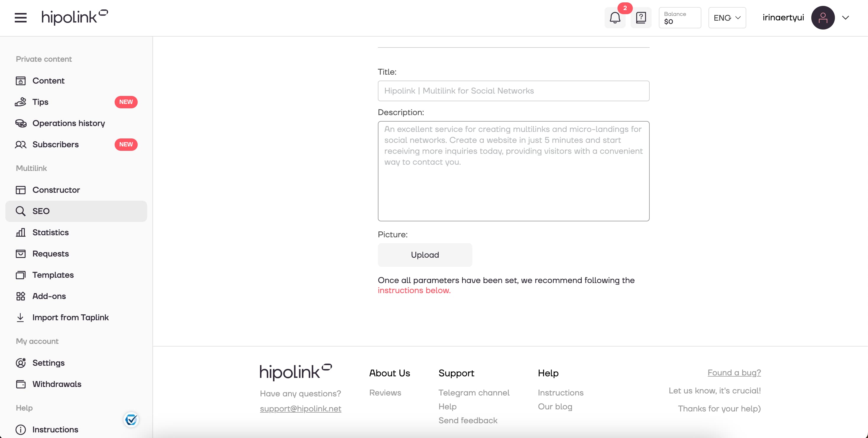Open Tips in sidebar
868x438 pixels.
pyautogui.click(x=76, y=102)
